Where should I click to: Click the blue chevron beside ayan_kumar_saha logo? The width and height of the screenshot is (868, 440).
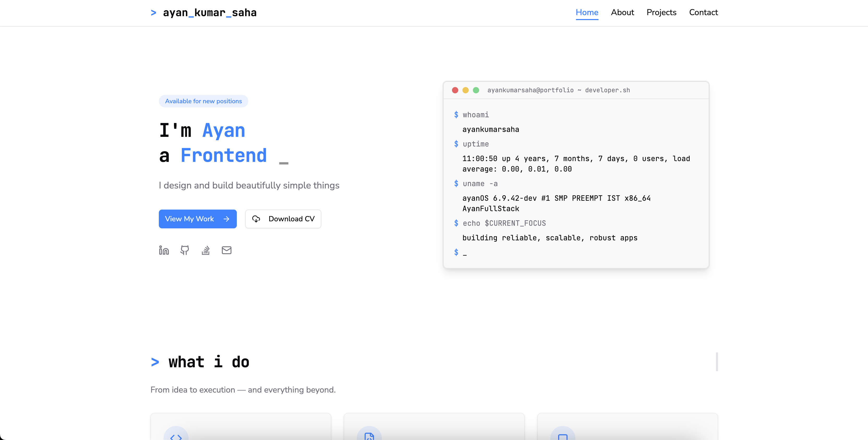[x=154, y=13]
